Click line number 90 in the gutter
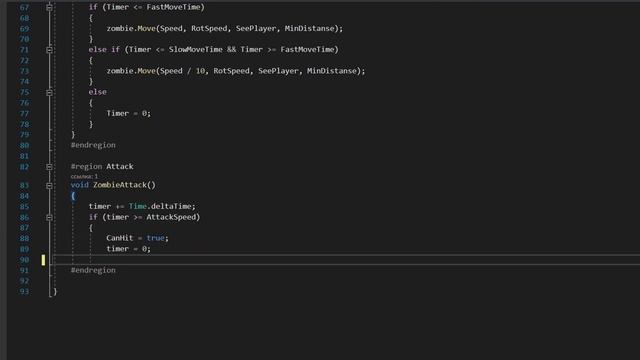This screenshot has height=360, width=640. tap(24, 260)
